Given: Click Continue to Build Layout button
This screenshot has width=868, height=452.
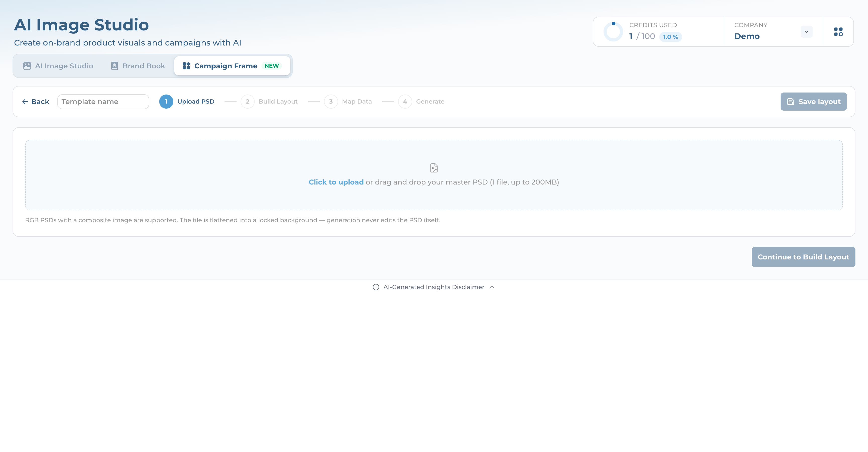Looking at the screenshot, I should point(803,257).
